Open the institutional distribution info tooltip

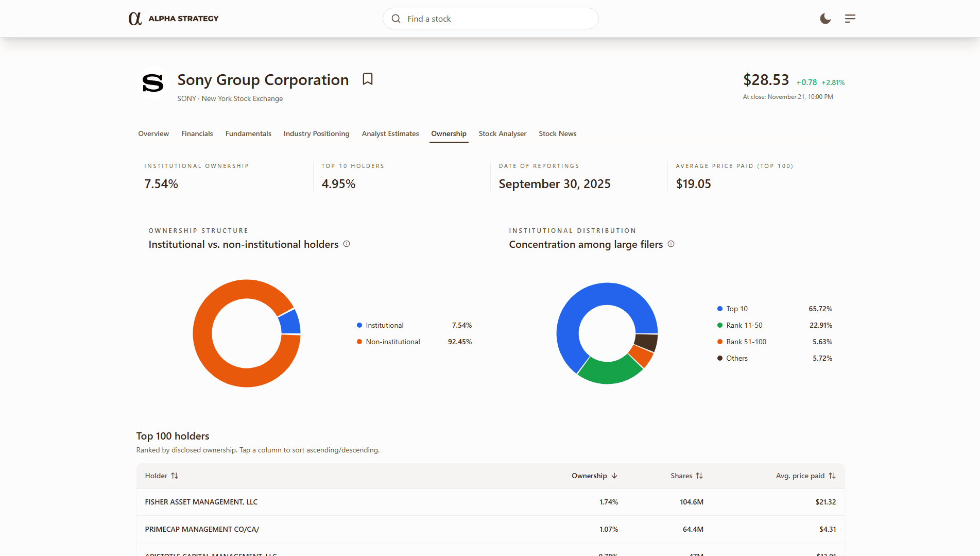click(671, 244)
